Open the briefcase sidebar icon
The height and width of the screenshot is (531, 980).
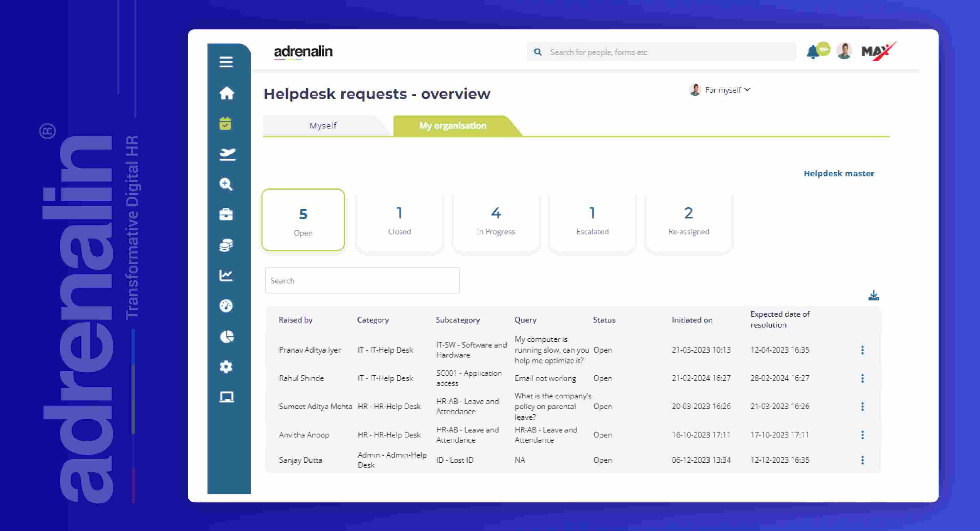(226, 214)
